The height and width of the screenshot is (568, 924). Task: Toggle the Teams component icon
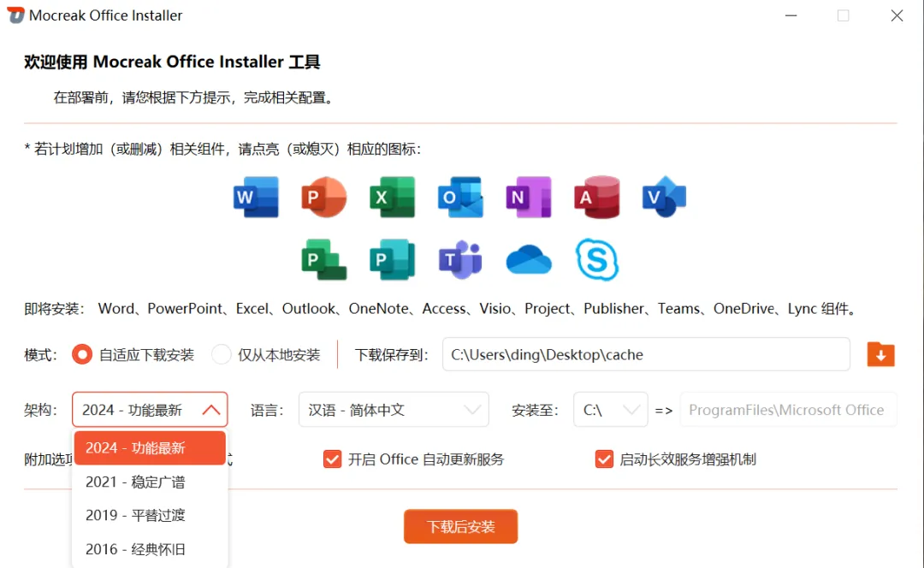coord(460,259)
